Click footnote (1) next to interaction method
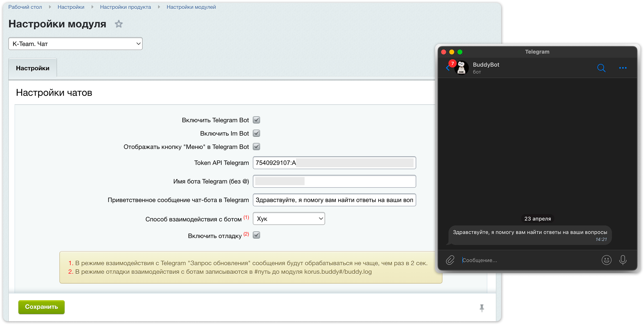The image size is (644, 325). pos(246,217)
